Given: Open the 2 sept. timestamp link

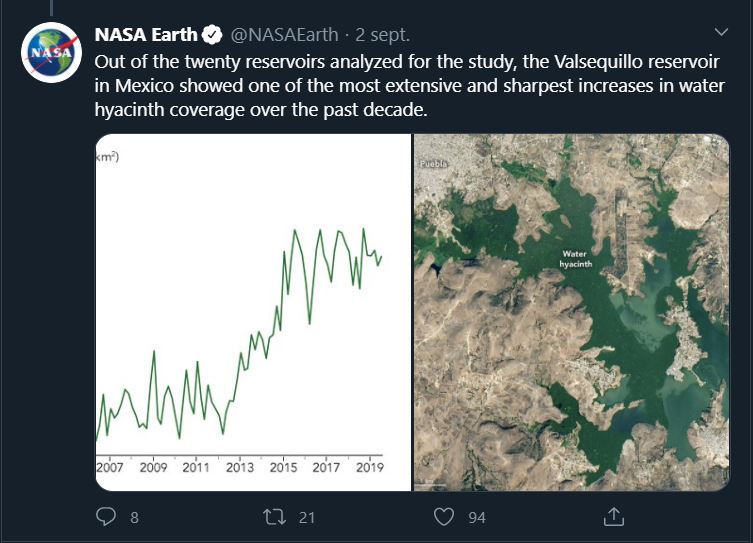Looking at the screenshot, I should pyautogui.click(x=383, y=35).
